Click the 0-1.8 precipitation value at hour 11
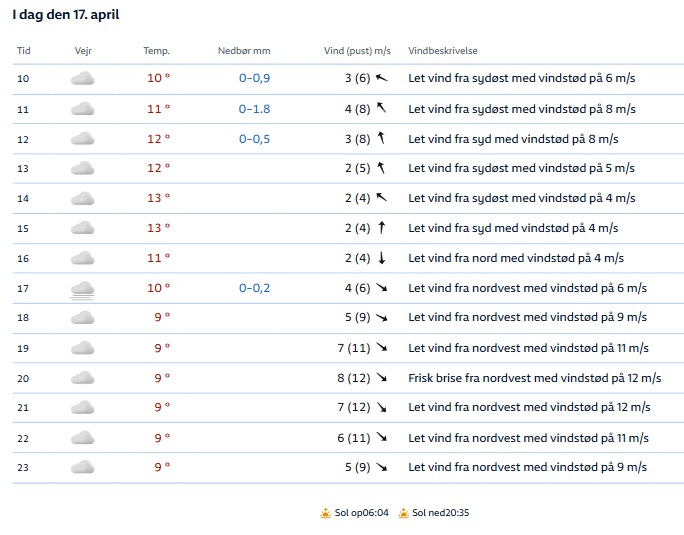Screen dimensions: 684x535 click(254, 109)
